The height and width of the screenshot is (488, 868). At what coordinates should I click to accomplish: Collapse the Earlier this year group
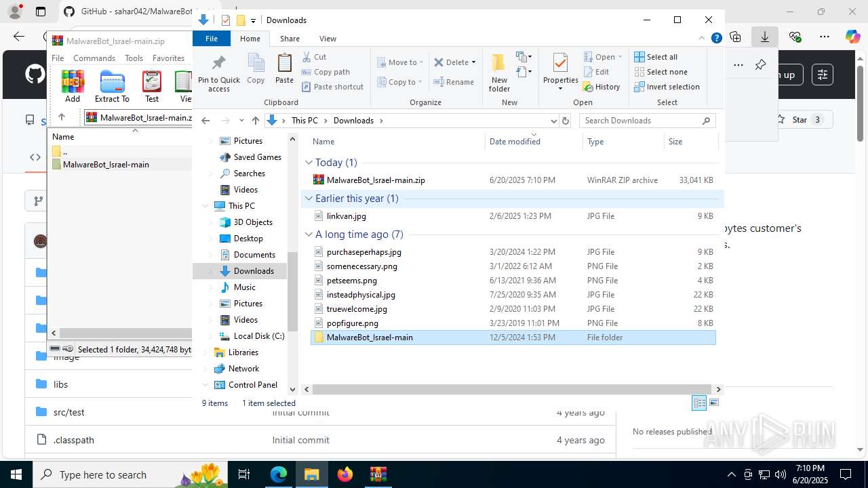coord(309,199)
